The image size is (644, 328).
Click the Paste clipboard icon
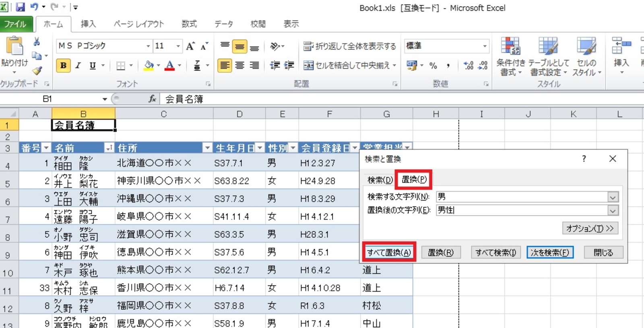tap(14, 47)
